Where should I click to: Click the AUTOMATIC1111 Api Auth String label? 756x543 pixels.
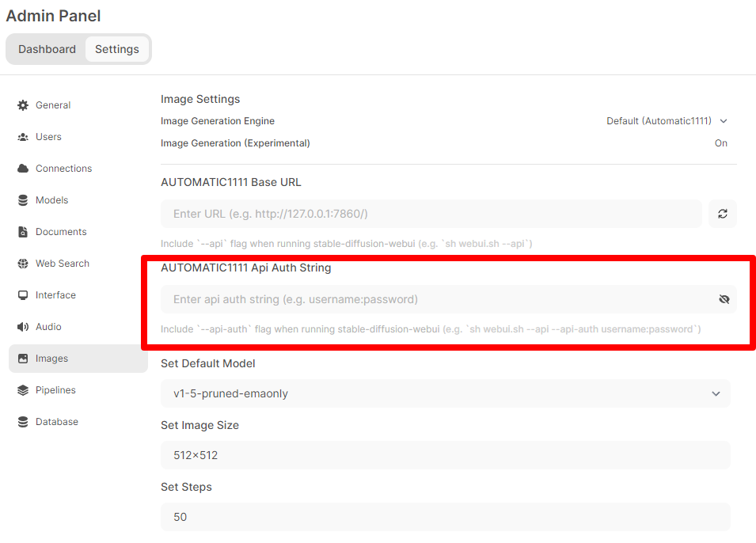(246, 268)
